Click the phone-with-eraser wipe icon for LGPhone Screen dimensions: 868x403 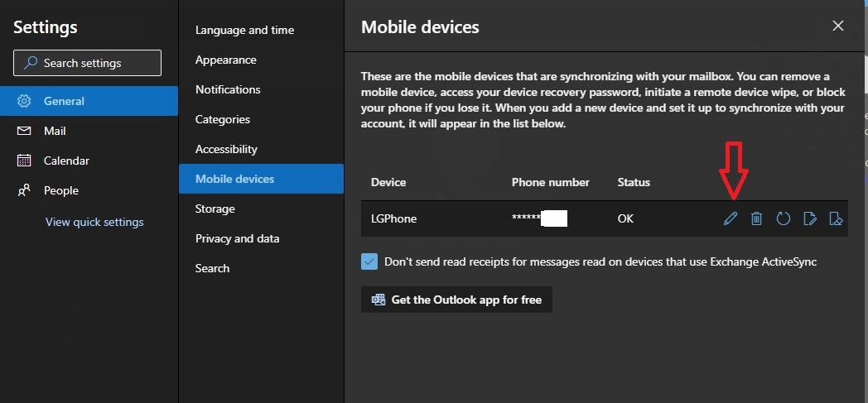click(x=836, y=218)
